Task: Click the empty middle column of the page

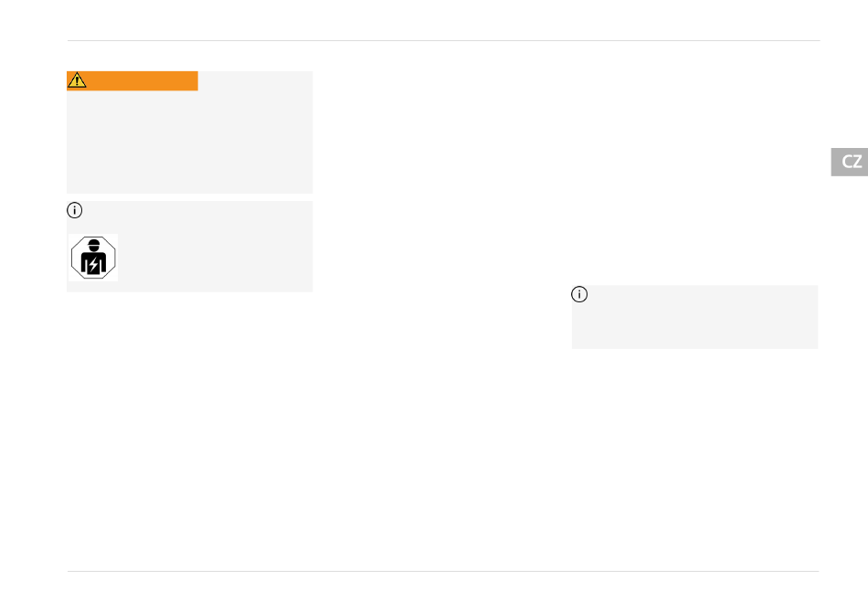Action: tap(443, 304)
